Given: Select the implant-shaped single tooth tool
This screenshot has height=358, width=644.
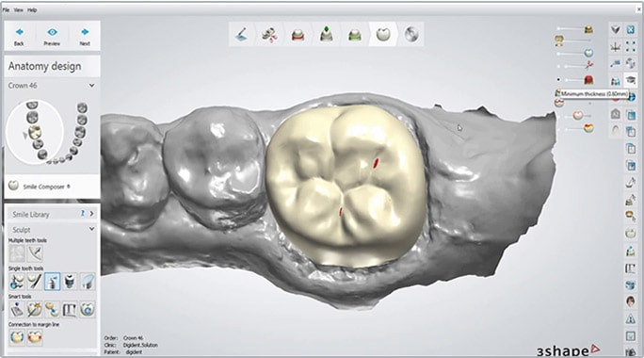Looking at the screenshot, I should point(70,282).
